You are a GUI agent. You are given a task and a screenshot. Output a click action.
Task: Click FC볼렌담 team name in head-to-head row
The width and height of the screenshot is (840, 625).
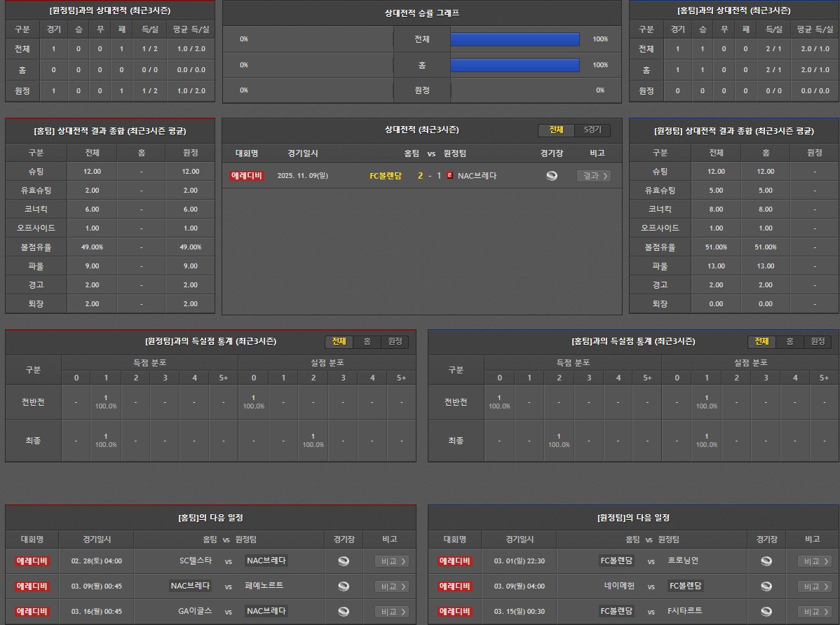386,176
